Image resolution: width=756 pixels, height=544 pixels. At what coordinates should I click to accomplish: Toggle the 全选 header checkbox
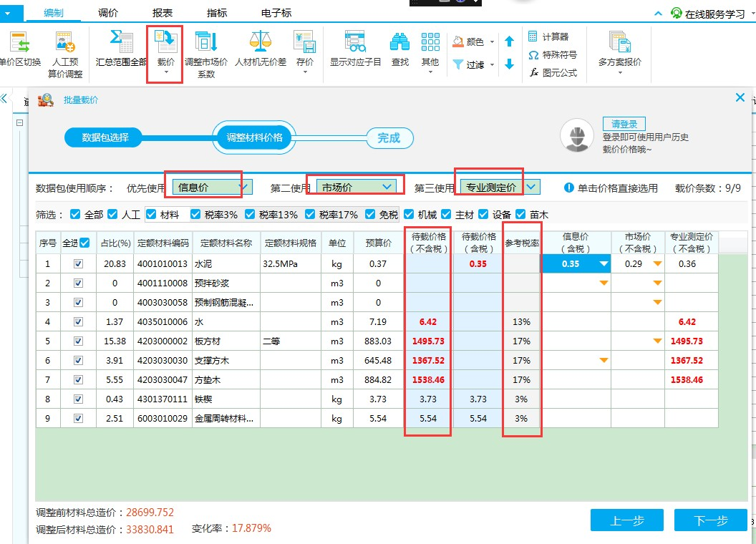(x=85, y=243)
